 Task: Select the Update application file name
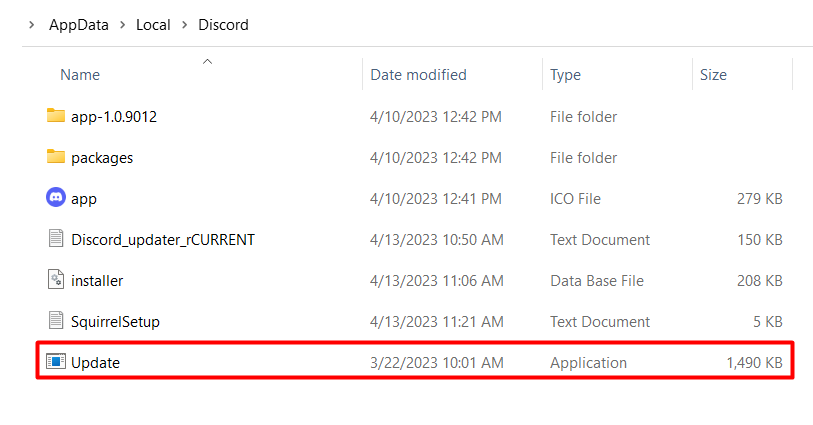click(x=95, y=362)
